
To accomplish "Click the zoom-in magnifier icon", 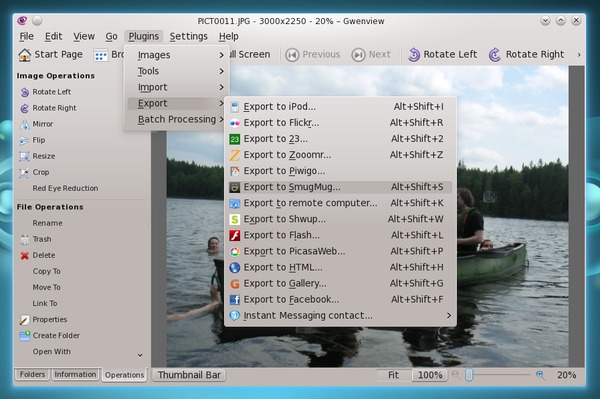I will pyautogui.click(x=540, y=375).
